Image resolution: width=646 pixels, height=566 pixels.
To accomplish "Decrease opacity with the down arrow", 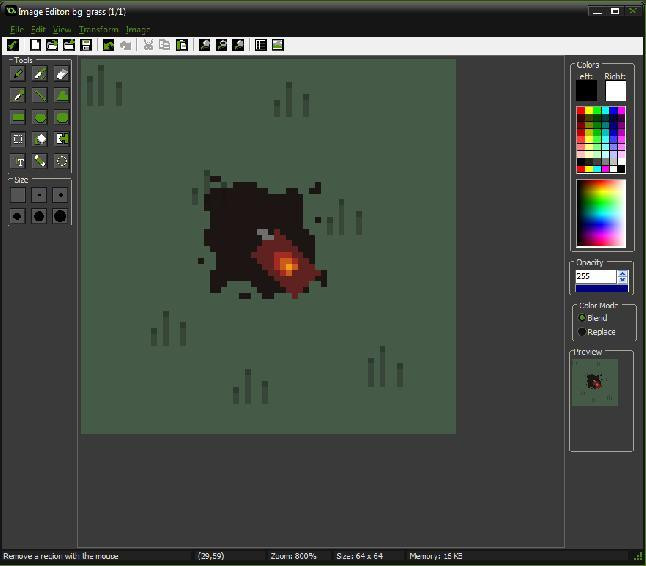I will click(623, 280).
